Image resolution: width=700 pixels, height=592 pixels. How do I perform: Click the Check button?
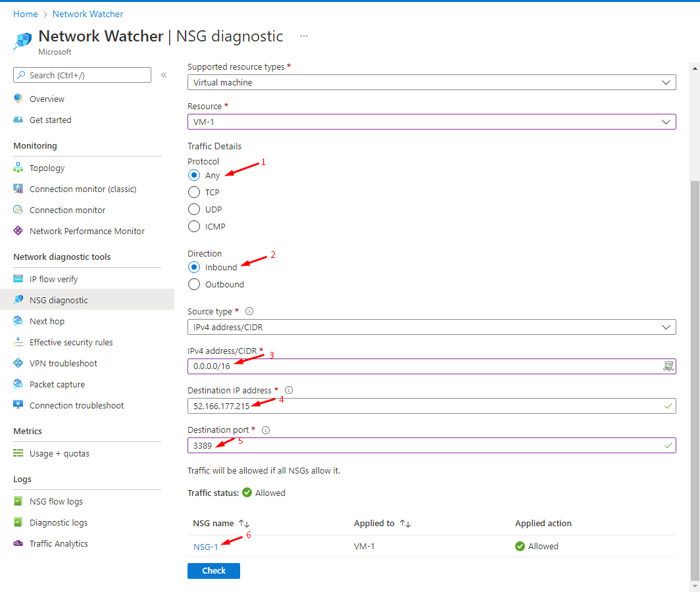[x=214, y=570]
